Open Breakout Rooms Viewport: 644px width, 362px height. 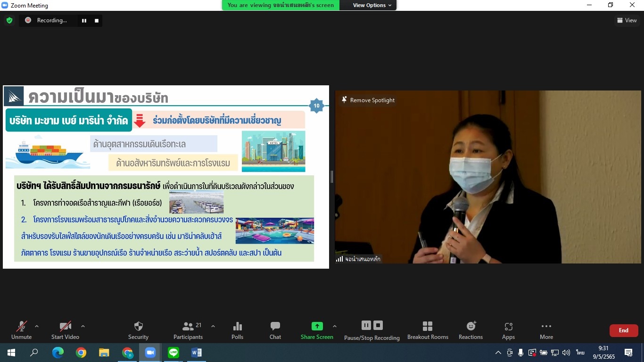(x=428, y=330)
